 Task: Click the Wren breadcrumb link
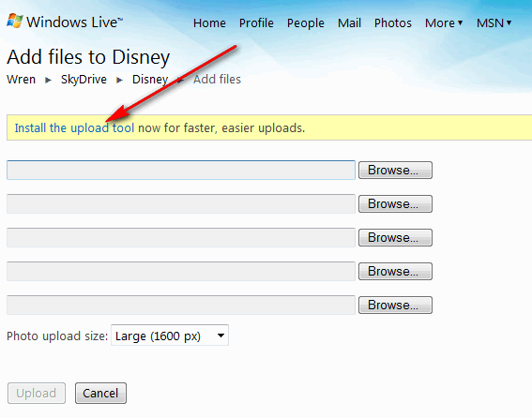[x=21, y=80]
